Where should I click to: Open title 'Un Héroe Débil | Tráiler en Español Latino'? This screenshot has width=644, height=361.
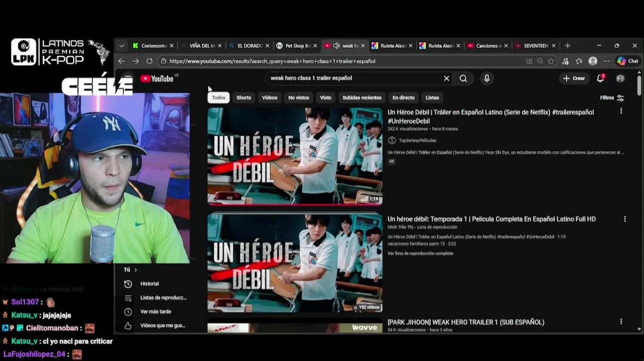click(491, 116)
